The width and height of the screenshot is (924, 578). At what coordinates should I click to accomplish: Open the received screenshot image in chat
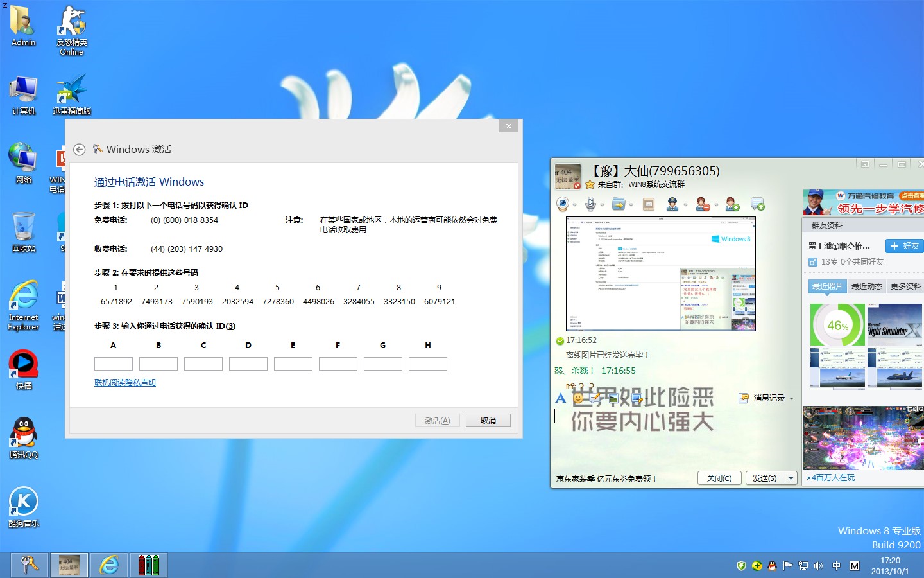pos(661,274)
